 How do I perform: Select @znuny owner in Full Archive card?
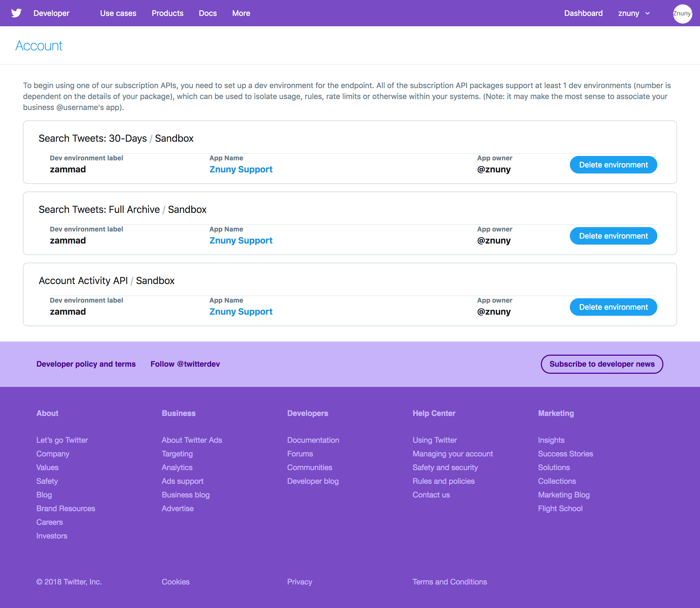coord(494,241)
